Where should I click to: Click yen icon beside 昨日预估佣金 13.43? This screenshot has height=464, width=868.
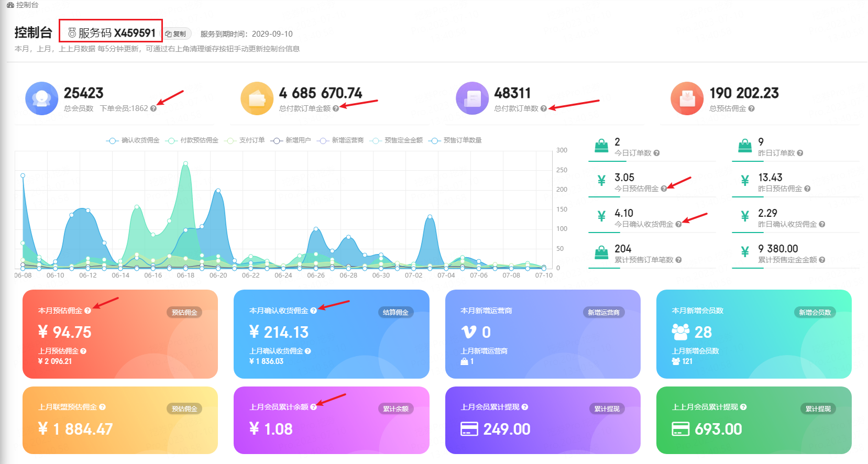click(x=745, y=181)
